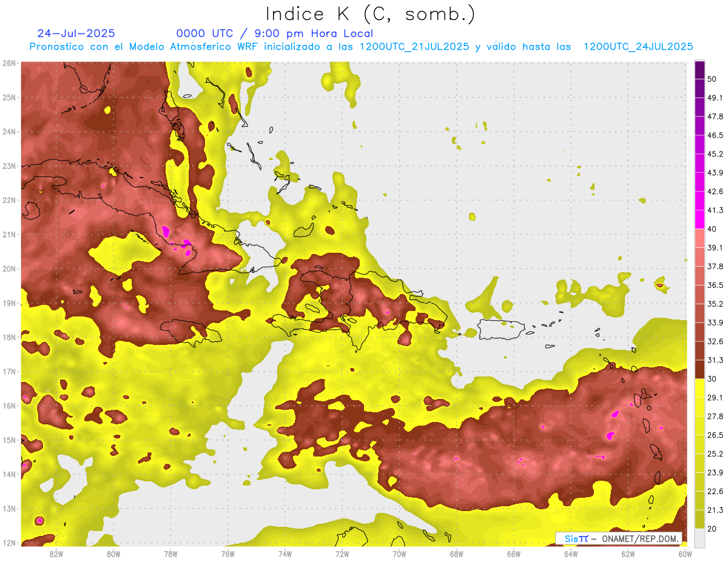Click the 26N latitude axis label

[x=9, y=63]
